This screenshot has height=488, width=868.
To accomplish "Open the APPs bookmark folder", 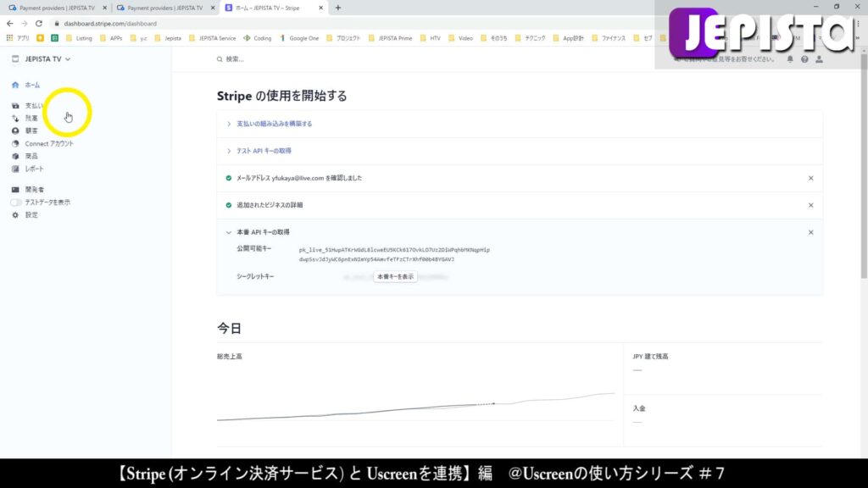I will point(111,38).
